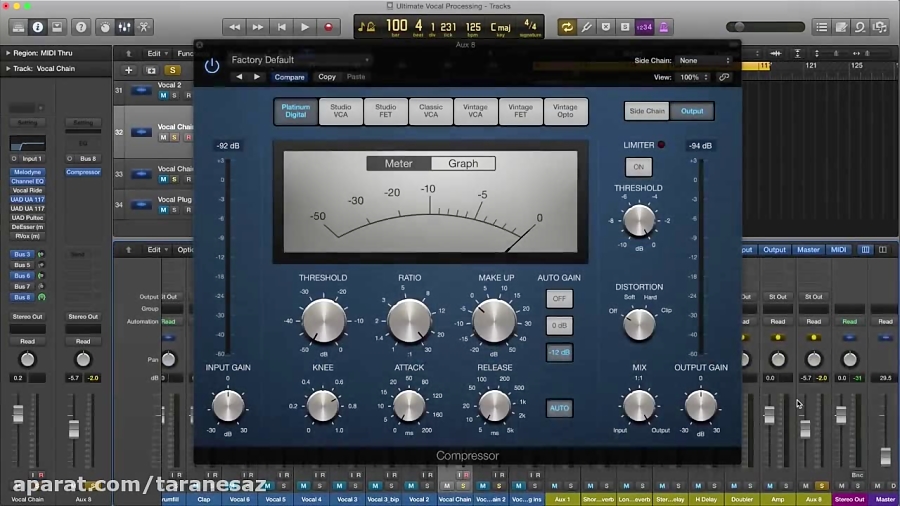Screen dimensions: 900x506
Task: Select the Vintage Opto compressor model
Action: 565,111
